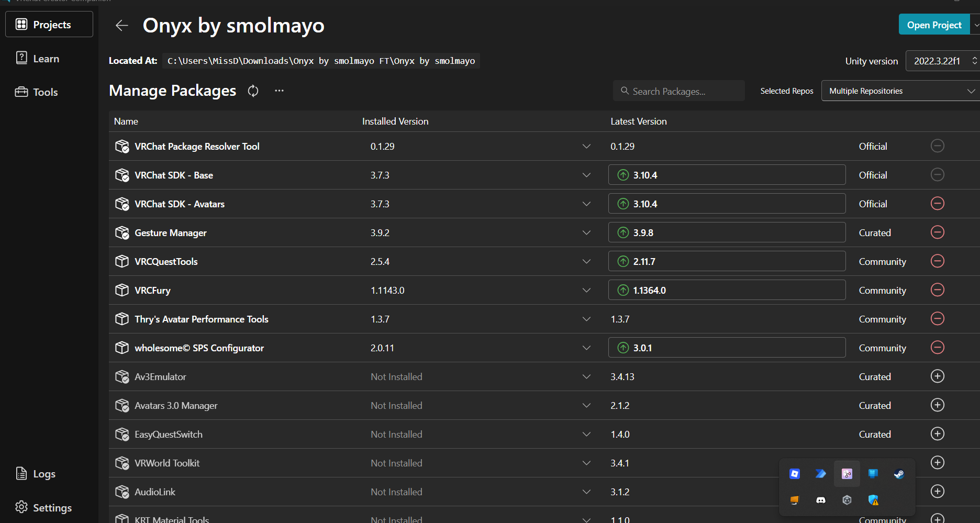Select the Thry's Avatar Performance Tools name
The height and width of the screenshot is (523, 980).
[x=202, y=319]
